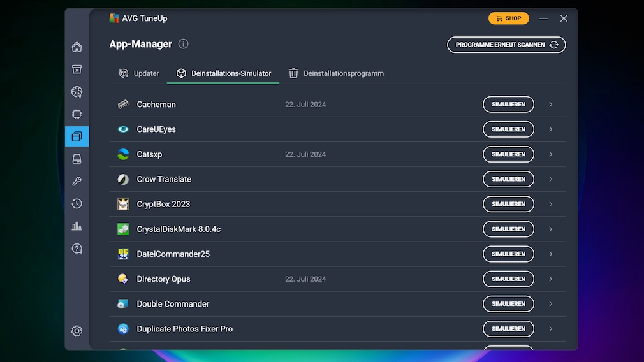This screenshot has width=644, height=362.
Task: Open the wrench repair tools sidebar icon
Action: point(77,181)
